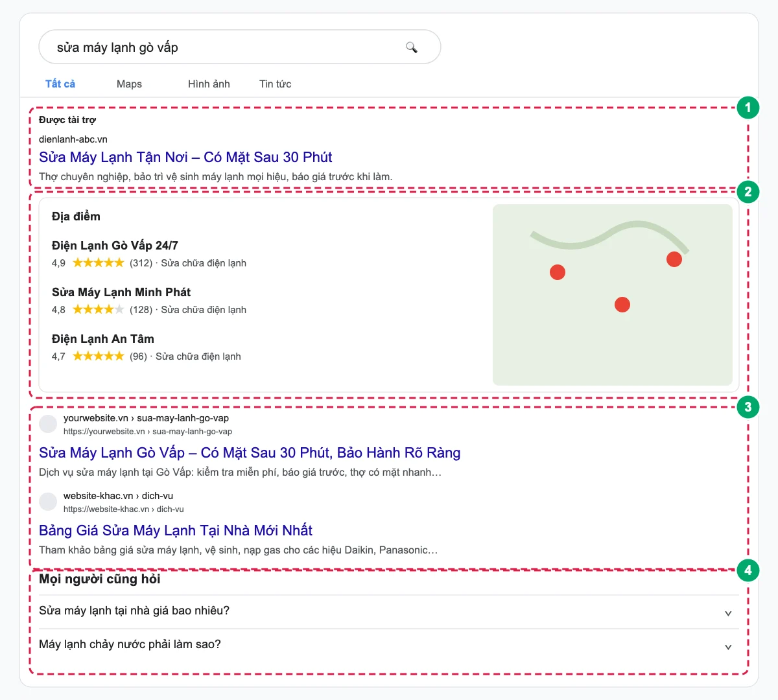Viewport: 778px width, 700px height.
Task: Click the ad description starting 'Thợ chuyên nghiệp'
Action: tap(216, 176)
